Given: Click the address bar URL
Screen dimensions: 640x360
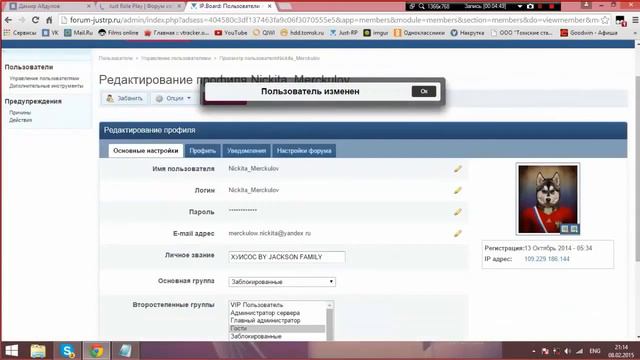Looking at the screenshot, I should (x=333, y=20).
